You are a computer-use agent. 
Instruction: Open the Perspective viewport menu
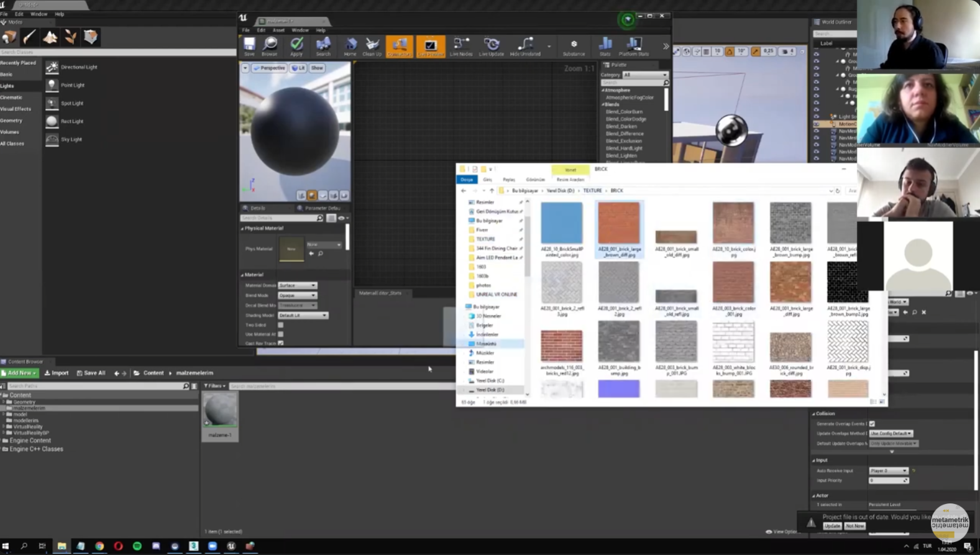270,68
